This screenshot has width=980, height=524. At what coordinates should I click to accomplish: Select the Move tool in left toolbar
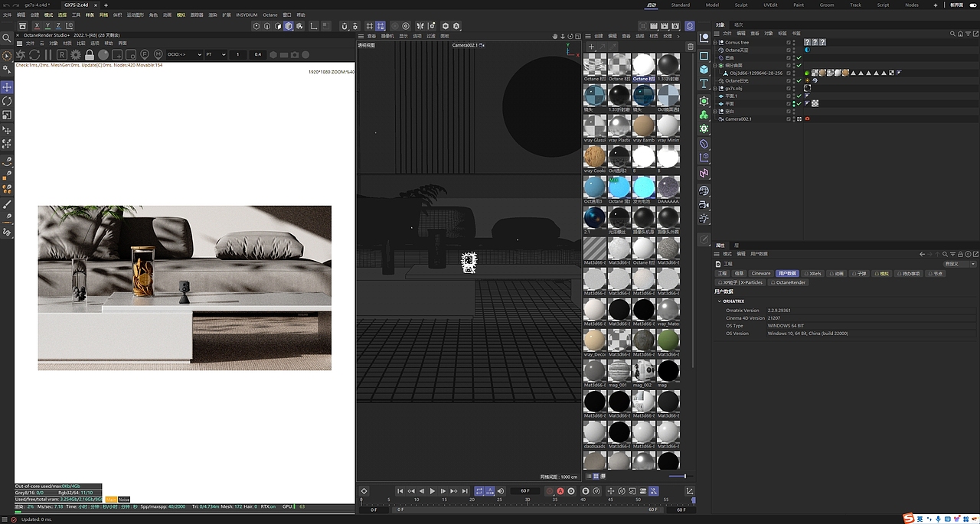coord(7,87)
